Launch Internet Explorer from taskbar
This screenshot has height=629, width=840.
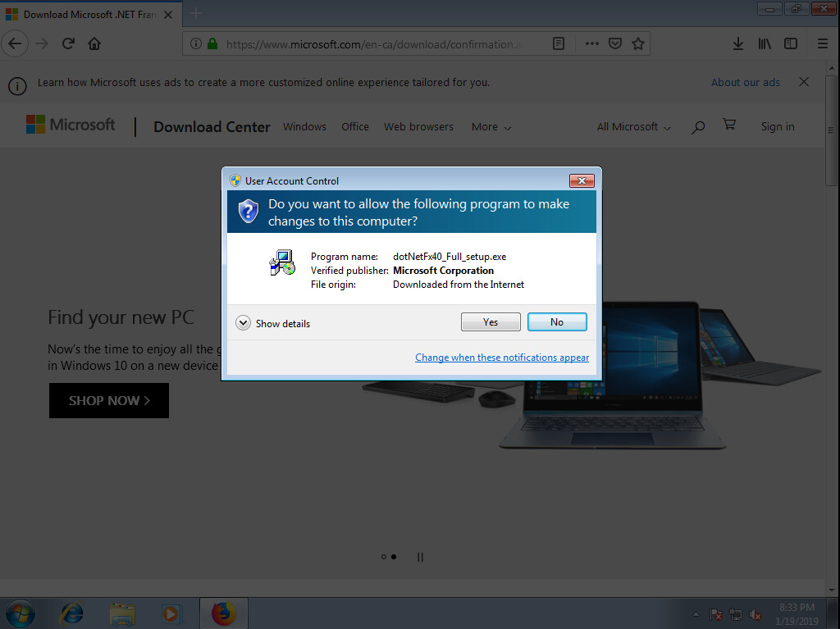point(72,613)
